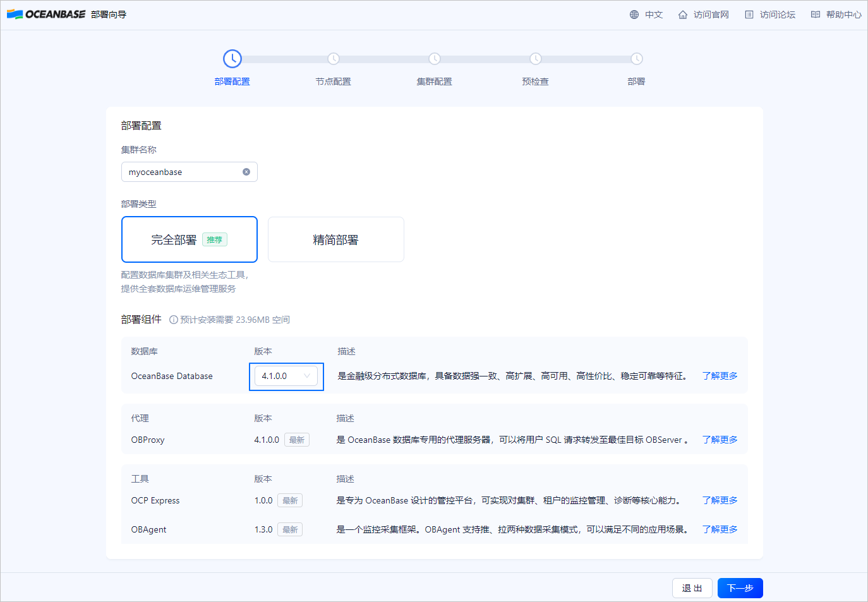Click the clear icon in the cluster name field
This screenshot has width=868, height=602.
pyautogui.click(x=246, y=171)
